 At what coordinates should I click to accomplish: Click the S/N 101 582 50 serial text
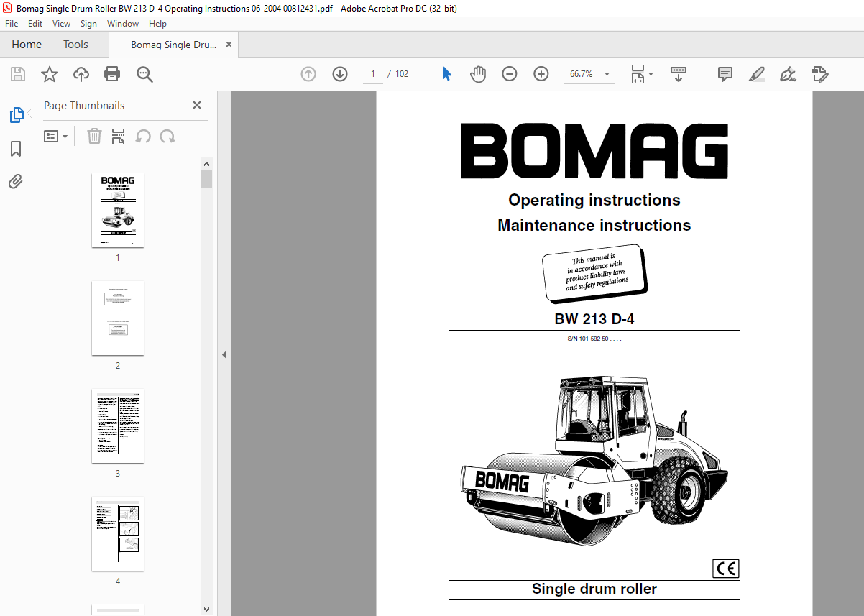click(x=594, y=338)
